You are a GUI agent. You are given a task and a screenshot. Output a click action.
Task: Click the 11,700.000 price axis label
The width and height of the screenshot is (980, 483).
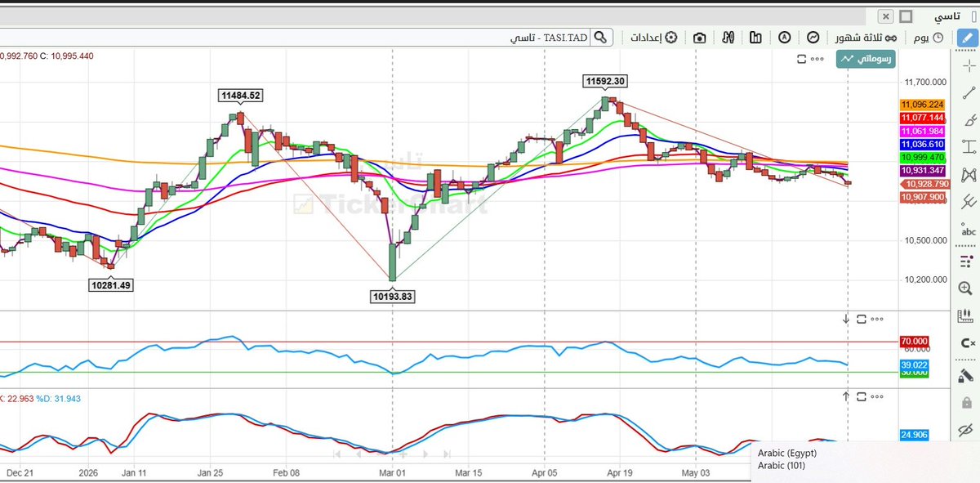point(926,82)
